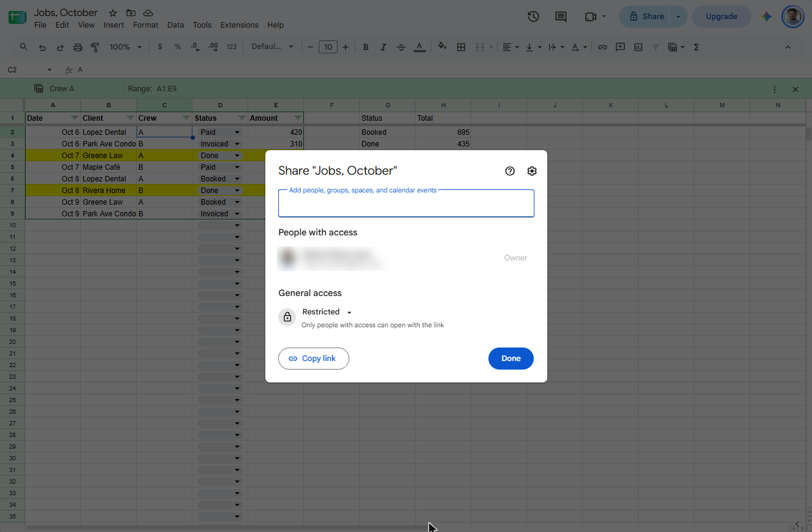Print the spreadsheet
812x532 pixels.
pyautogui.click(x=78, y=47)
